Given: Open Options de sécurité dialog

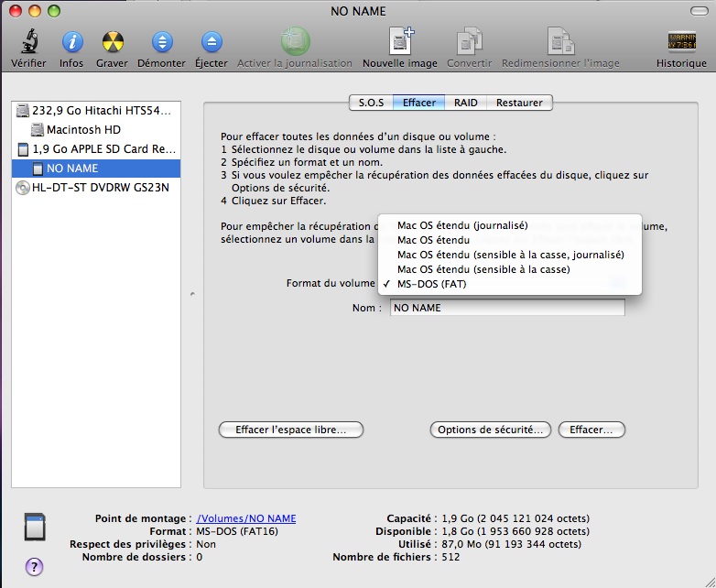Looking at the screenshot, I should click(491, 430).
